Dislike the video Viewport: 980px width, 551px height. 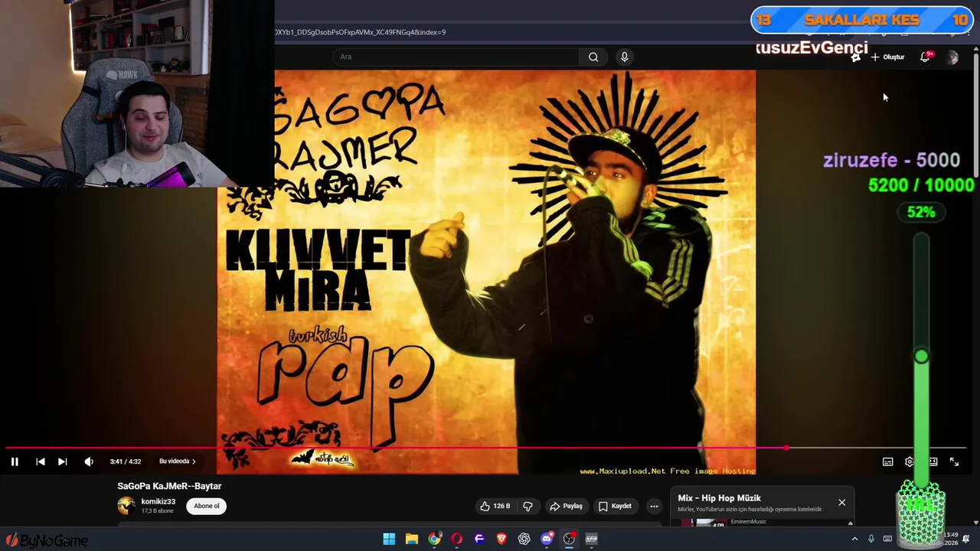(x=528, y=506)
